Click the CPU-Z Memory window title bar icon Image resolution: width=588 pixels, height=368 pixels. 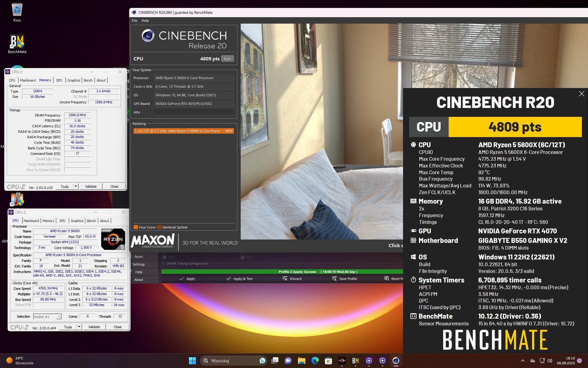coord(8,72)
